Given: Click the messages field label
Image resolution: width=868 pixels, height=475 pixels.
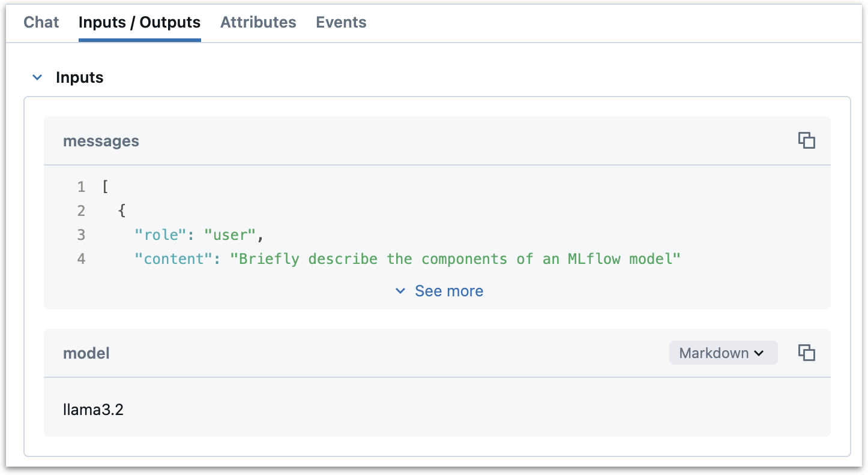Looking at the screenshot, I should tap(101, 141).
